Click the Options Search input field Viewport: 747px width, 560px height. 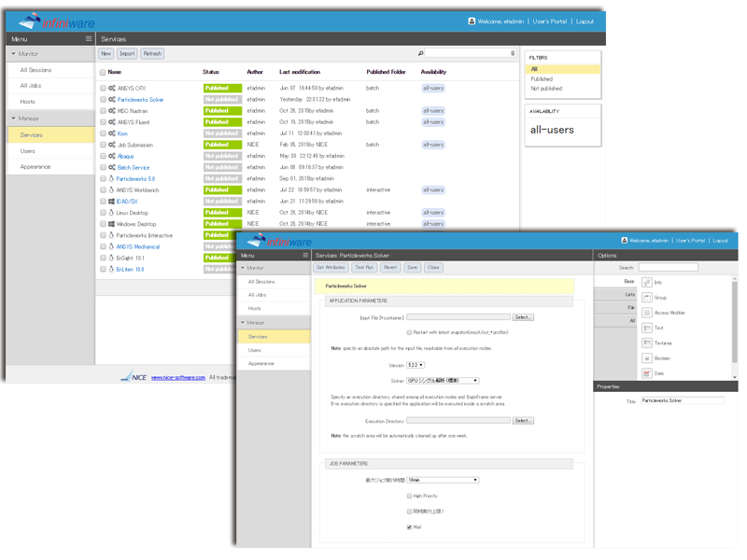pos(668,268)
